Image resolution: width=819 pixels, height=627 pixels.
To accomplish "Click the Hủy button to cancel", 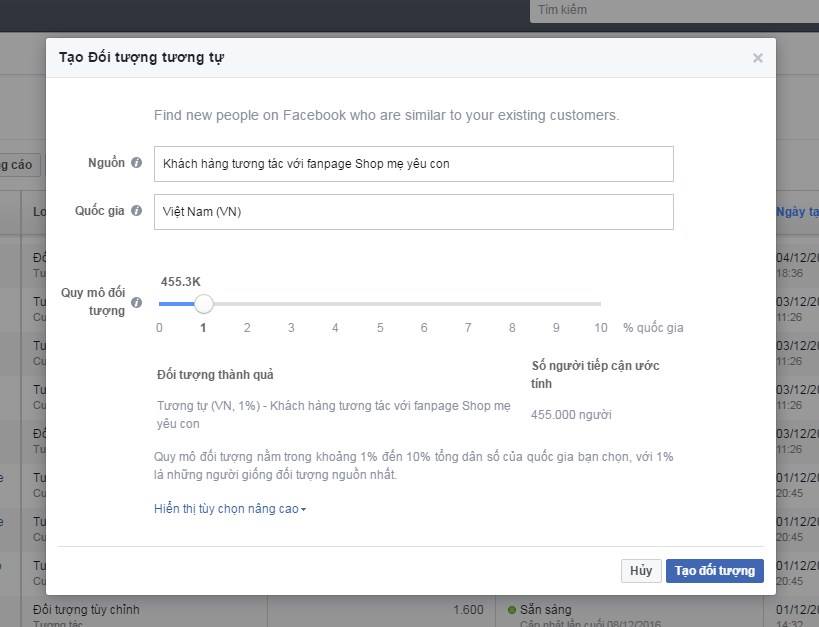I will [x=640, y=570].
